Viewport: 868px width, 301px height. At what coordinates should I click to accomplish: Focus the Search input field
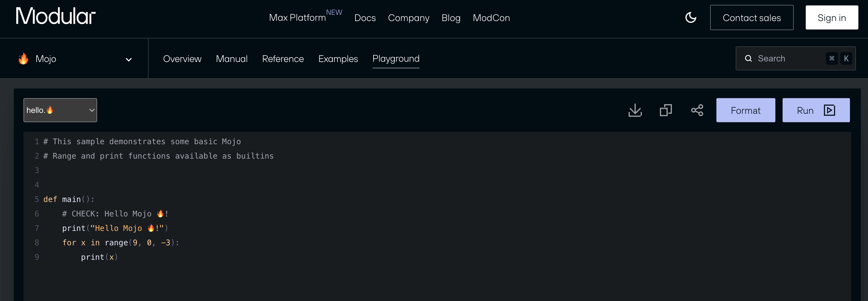tap(796, 59)
